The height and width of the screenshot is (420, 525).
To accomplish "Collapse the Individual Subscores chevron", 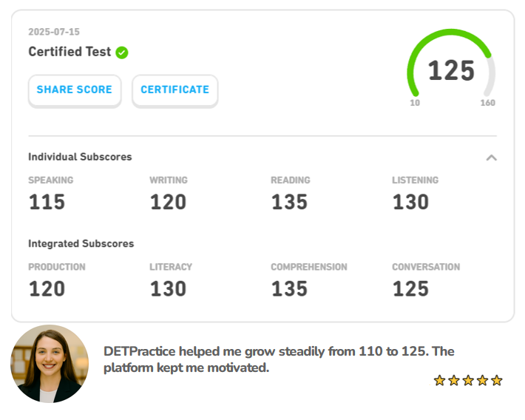I will pos(491,157).
